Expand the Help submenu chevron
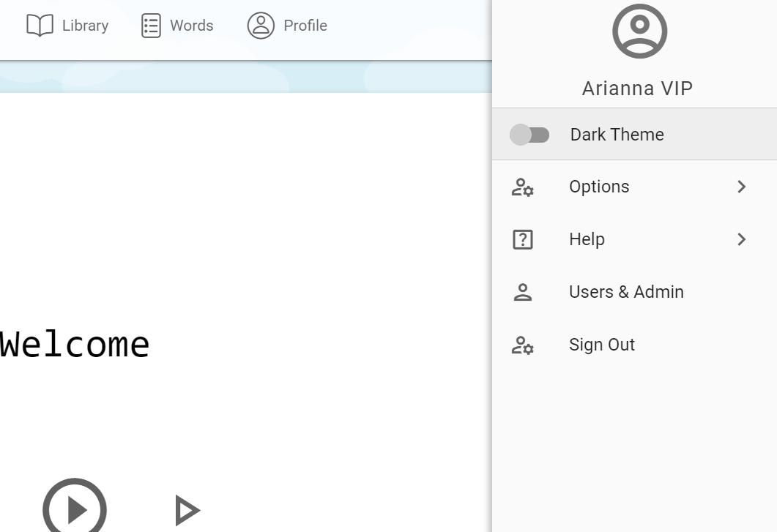Image resolution: width=777 pixels, height=532 pixels. [741, 239]
